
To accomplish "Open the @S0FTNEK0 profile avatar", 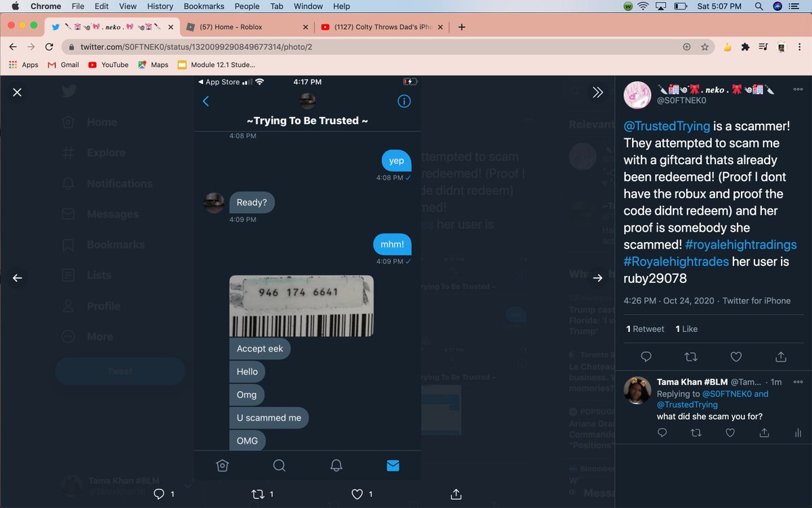I will [x=637, y=95].
